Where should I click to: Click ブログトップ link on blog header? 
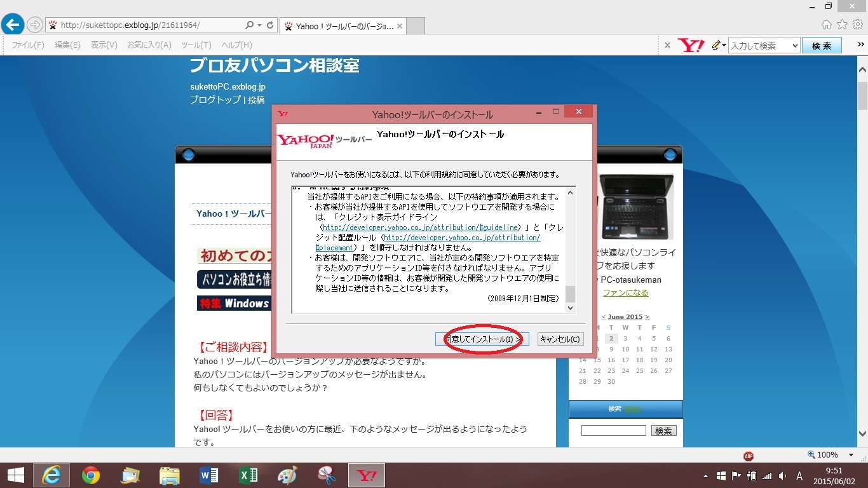(x=215, y=100)
